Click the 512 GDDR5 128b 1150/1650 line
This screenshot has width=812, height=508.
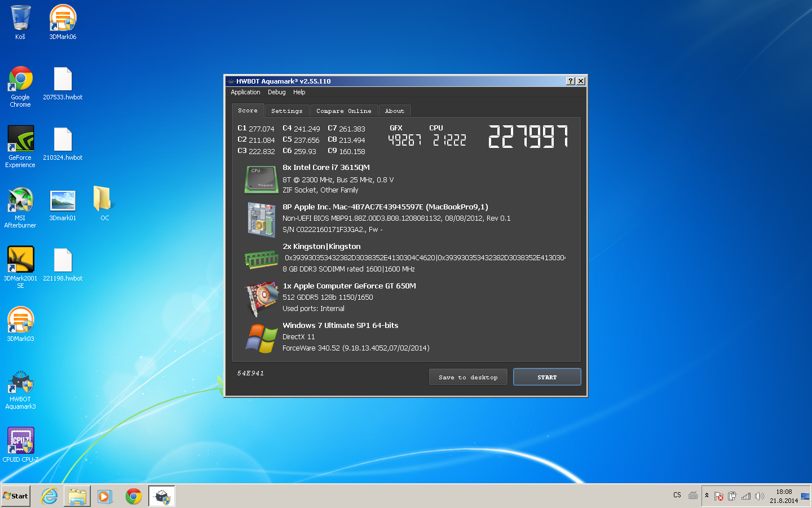[328, 297]
